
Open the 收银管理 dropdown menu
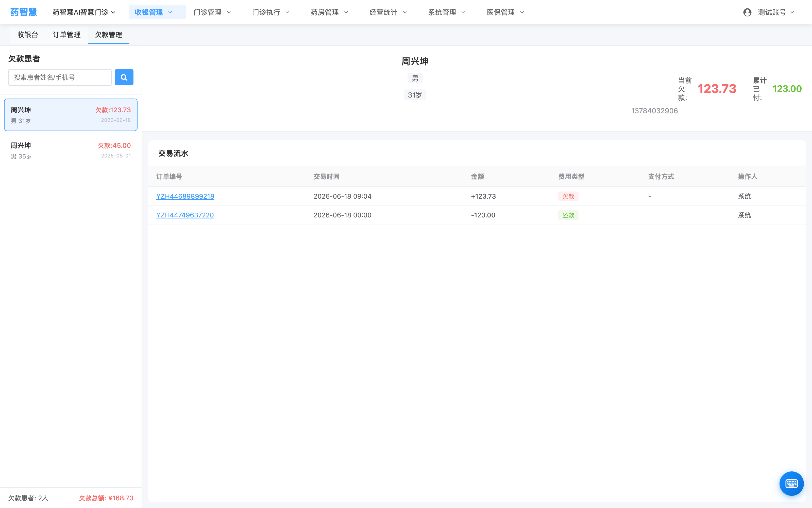157,12
